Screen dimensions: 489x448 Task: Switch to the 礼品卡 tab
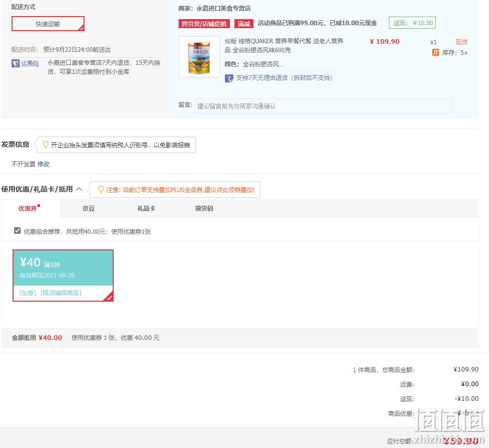(x=146, y=209)
